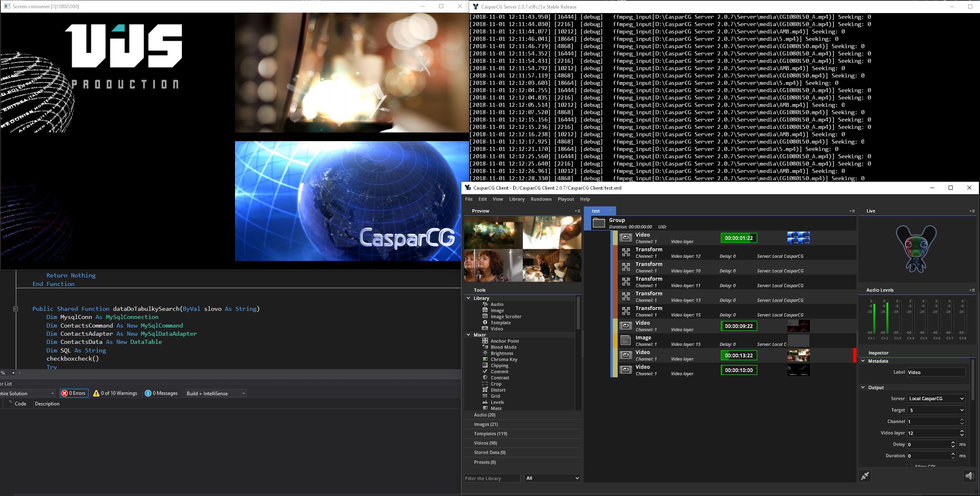Open the Server dropdown showing Local CasparCG

click(x=936, y=399)
